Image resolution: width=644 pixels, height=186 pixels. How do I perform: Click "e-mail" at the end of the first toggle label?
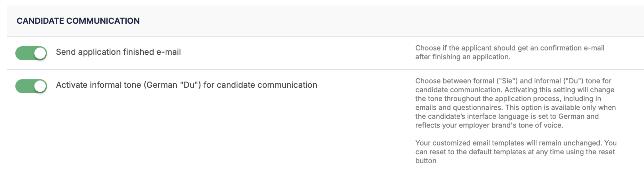coord(168,52)
